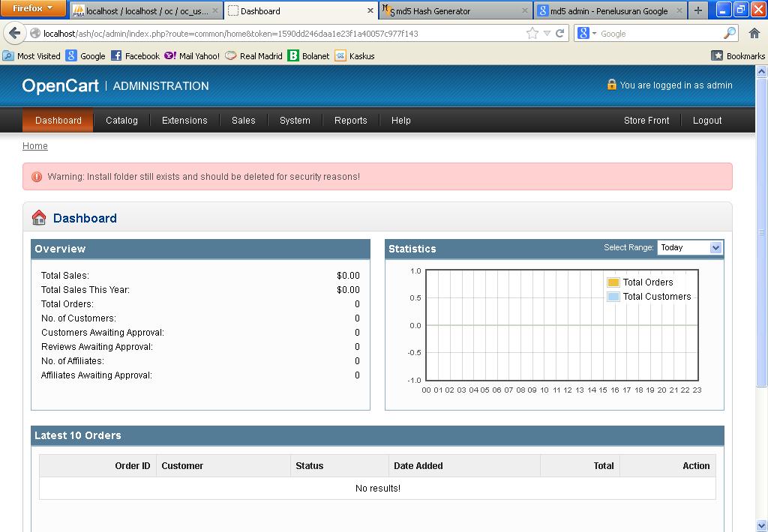Click the padlock logged-in icon
The height and width of the screenshot is (532, 768).
611,84
